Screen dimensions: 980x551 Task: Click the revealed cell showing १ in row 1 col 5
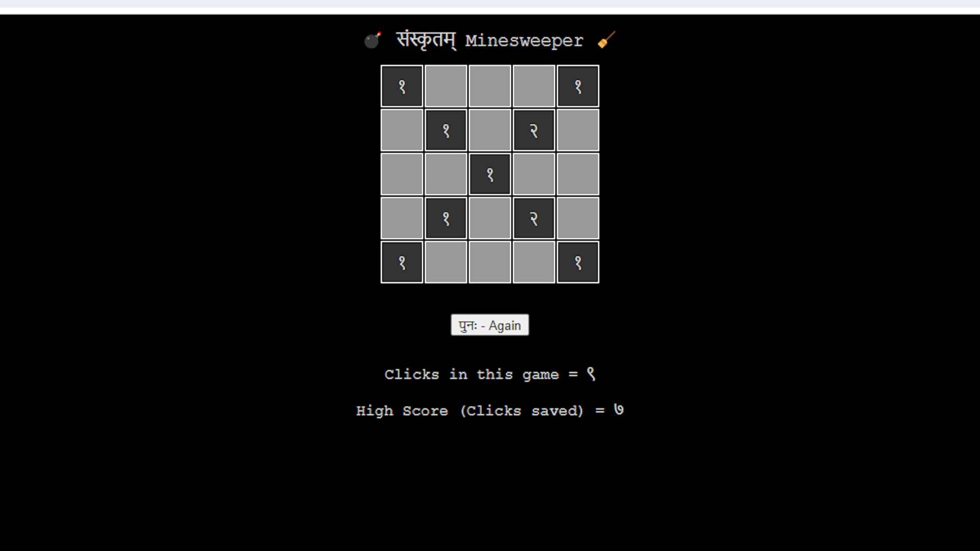tap(577, 86)
